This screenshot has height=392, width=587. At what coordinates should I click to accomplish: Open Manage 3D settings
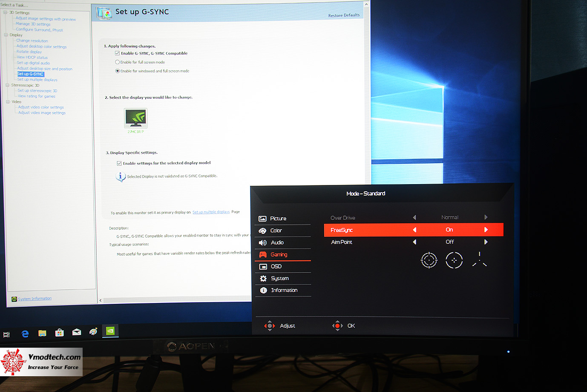click(x=33, y=24)
